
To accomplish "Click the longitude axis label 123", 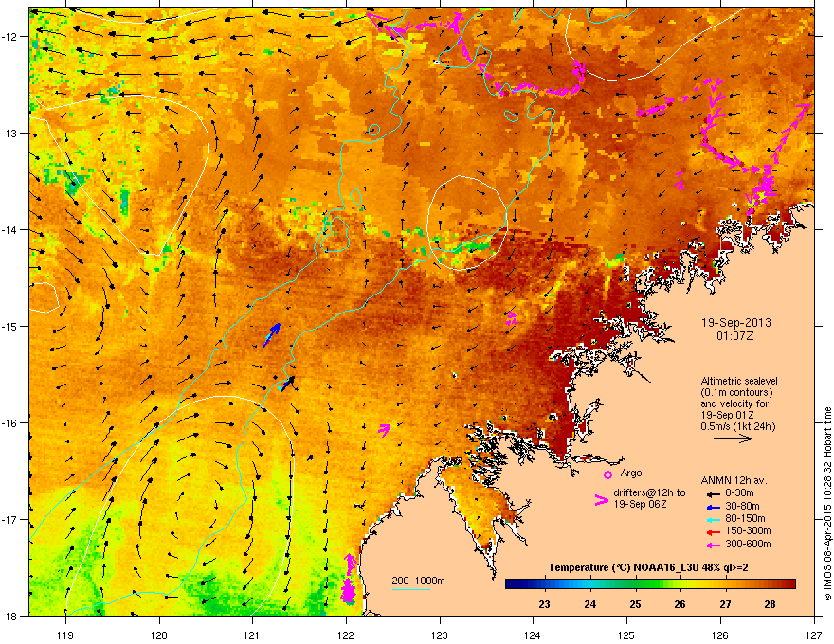I will (440, 635).
